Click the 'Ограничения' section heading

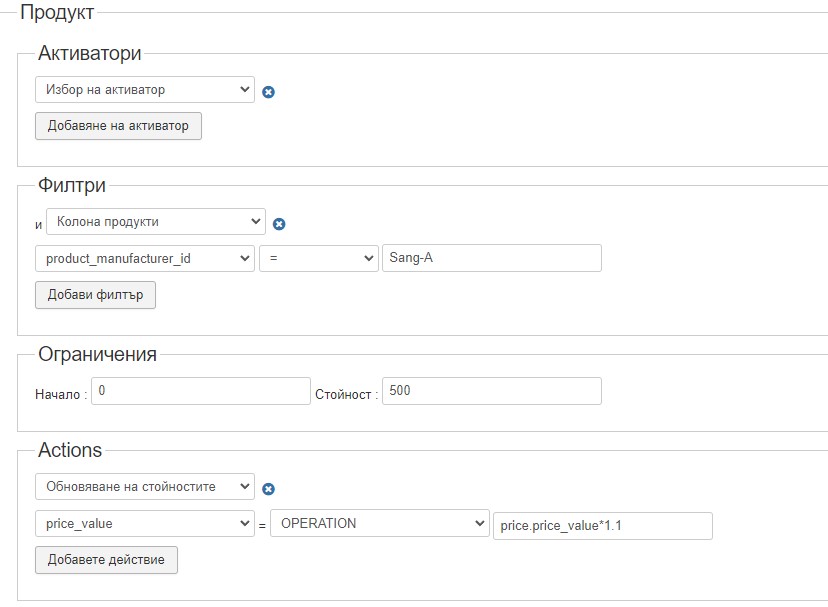(97, 353)
